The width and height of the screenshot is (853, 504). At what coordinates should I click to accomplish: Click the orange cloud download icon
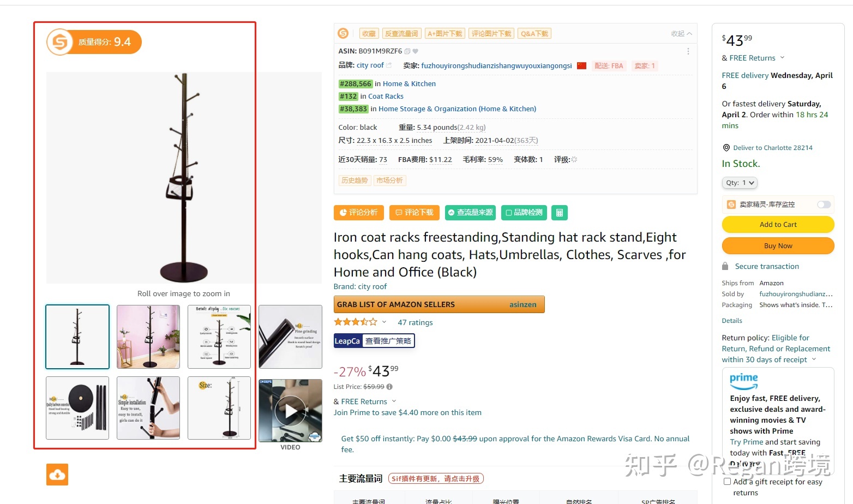(57, 475)
